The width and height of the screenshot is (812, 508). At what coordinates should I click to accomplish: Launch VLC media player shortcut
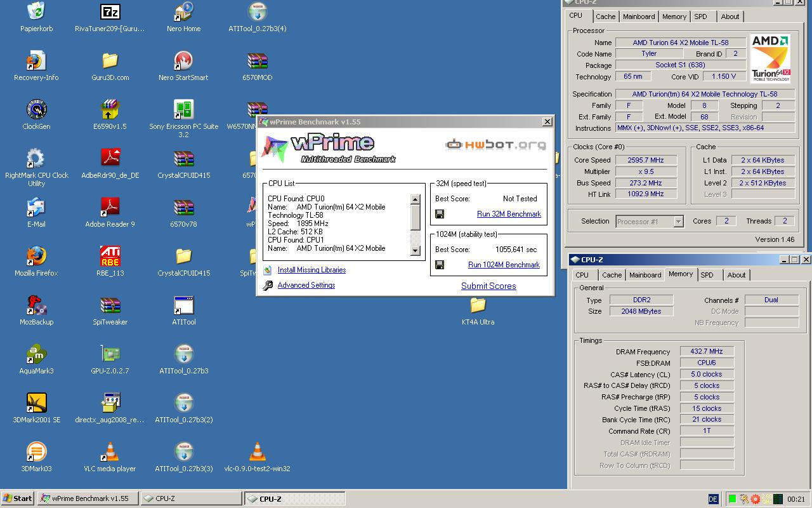point(110,451)
